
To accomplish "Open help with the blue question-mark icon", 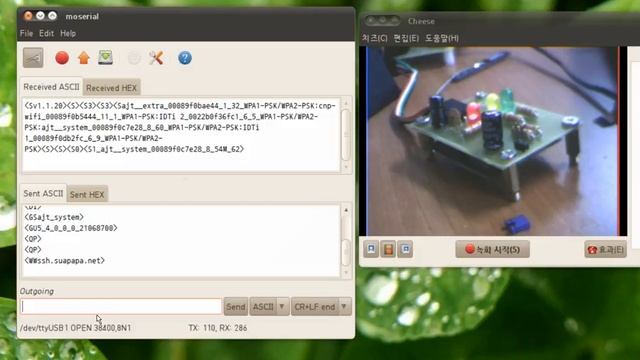I will (x=185, y=58).
